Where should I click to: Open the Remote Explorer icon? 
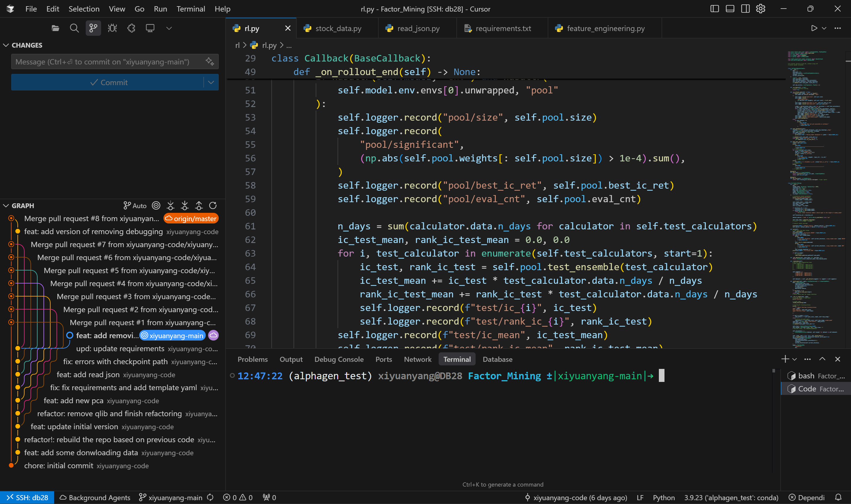pyautogui.click(x=150, y=28)
